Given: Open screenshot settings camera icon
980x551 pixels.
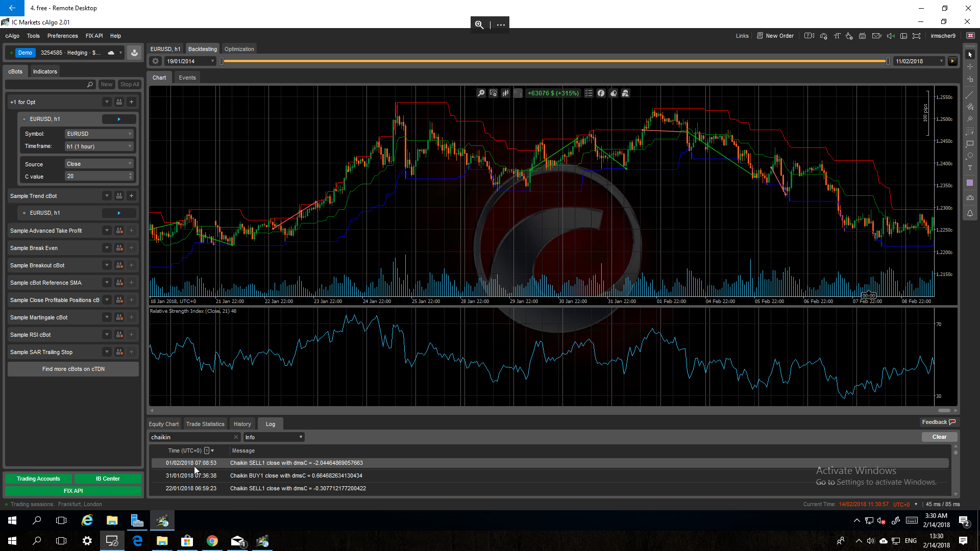Looking at the screenshot, I should pyautogui.click(x=823, y=36).
